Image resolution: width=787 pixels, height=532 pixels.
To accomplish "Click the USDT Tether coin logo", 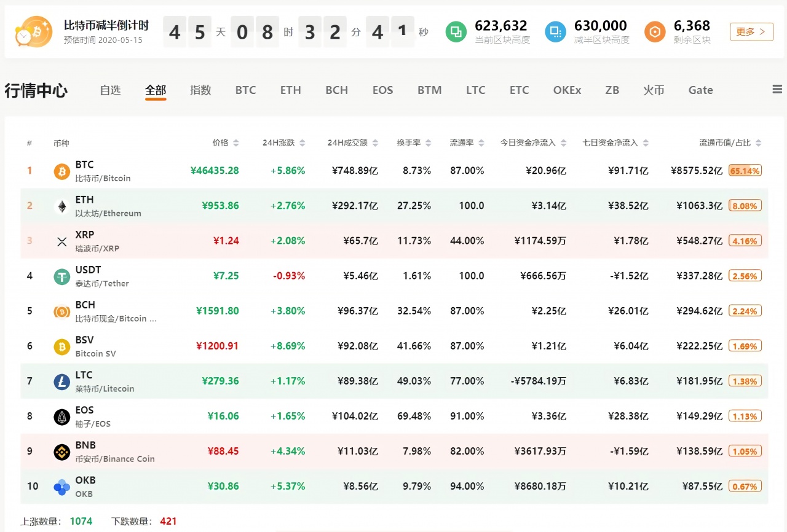I will click(61, 276).
